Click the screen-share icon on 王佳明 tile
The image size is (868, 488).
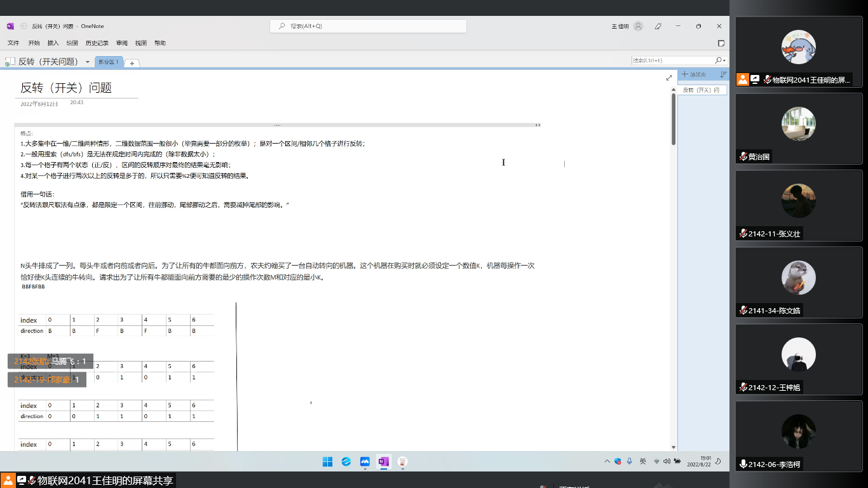pos(755,79)
